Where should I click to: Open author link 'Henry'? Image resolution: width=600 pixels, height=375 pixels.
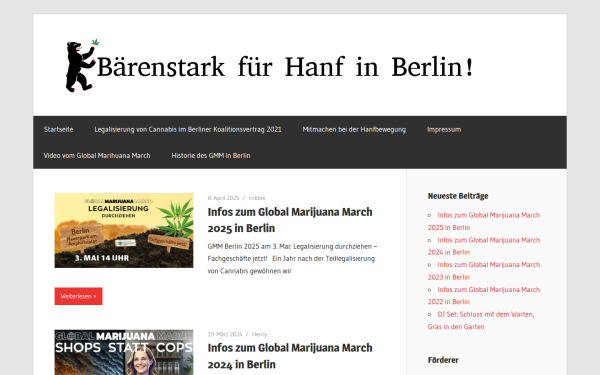click(x=259, y=334)
